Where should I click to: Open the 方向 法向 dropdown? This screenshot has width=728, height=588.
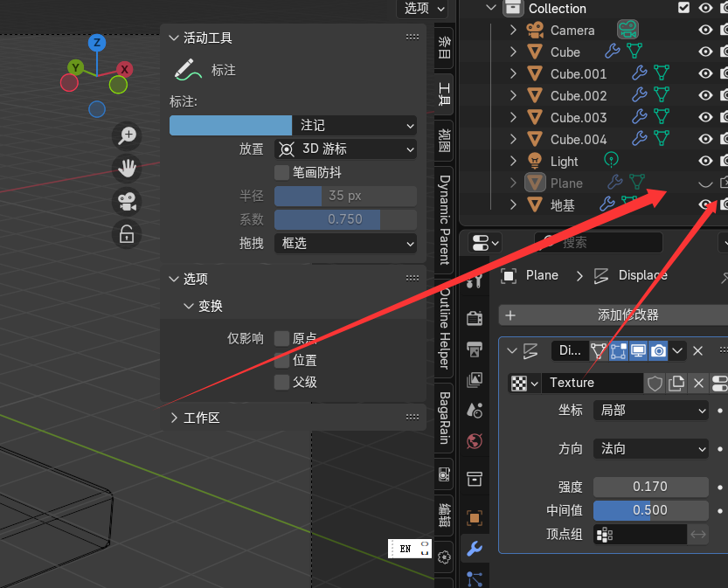click(x=651, y=449)
